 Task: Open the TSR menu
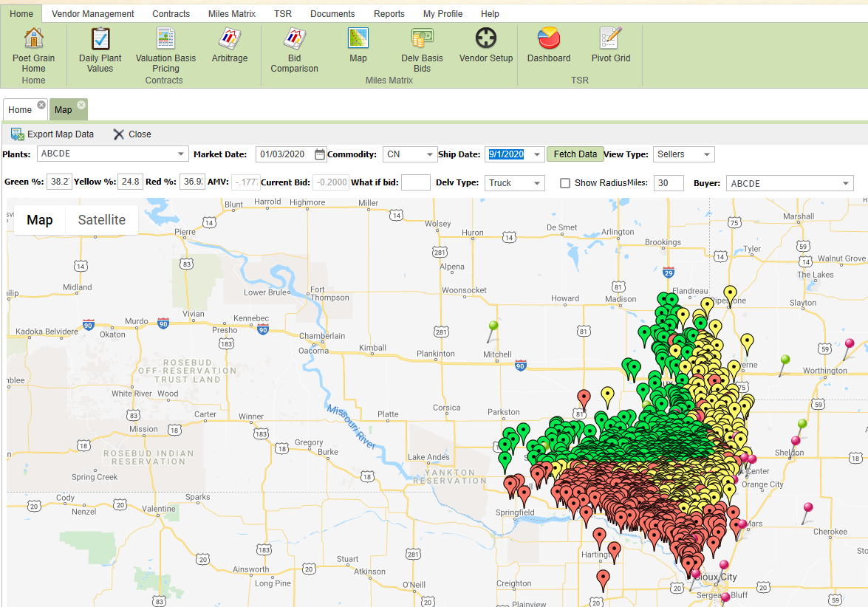pos(282,14)
